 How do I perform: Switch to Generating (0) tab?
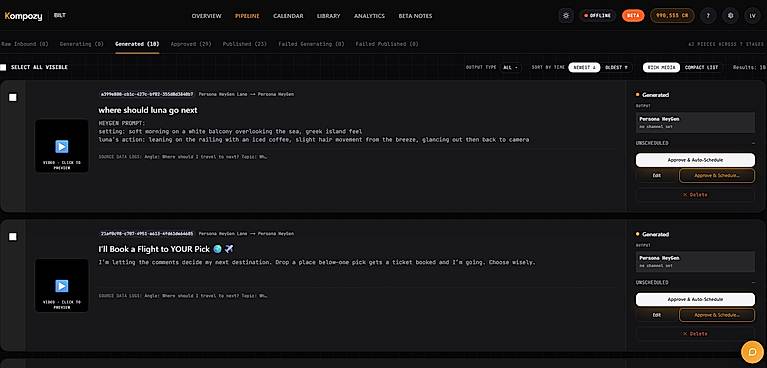coord(82,44)
